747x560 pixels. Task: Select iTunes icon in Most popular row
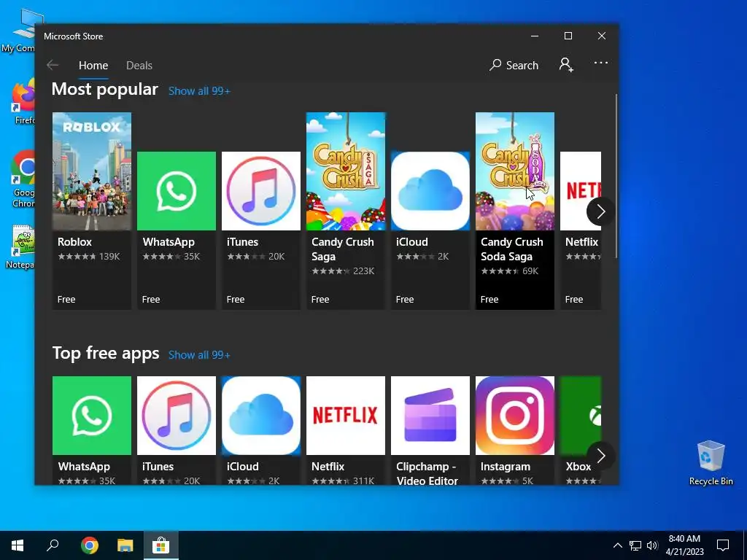pyautogui.click(x=261, y=191)
